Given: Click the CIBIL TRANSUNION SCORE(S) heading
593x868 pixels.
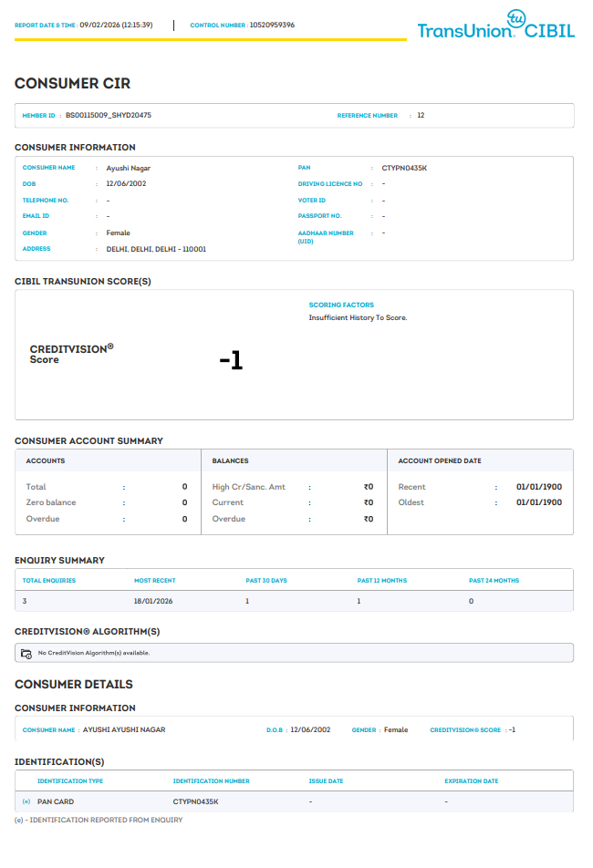Looking at the screenshot, I should [x=82, y=281].
